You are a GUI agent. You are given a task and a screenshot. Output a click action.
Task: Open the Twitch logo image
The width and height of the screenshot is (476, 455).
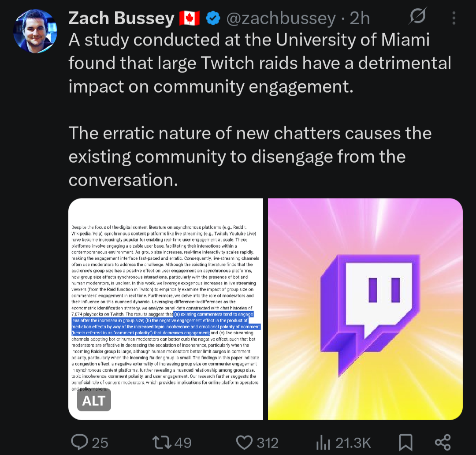click(x=365, y=309)
